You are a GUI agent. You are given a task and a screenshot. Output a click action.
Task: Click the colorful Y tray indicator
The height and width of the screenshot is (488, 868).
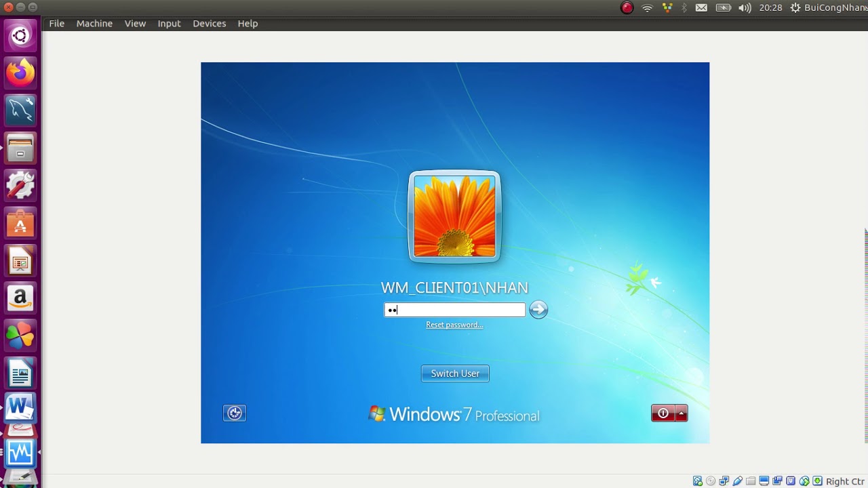tap(667, 7)
